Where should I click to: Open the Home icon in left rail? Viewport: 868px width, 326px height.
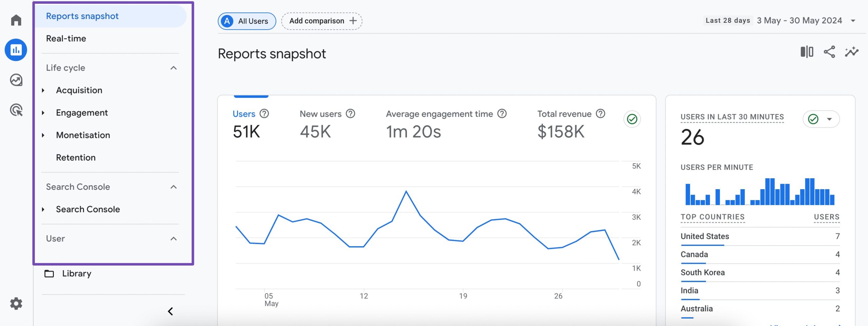pyautogui.click(x=16, y=20)
